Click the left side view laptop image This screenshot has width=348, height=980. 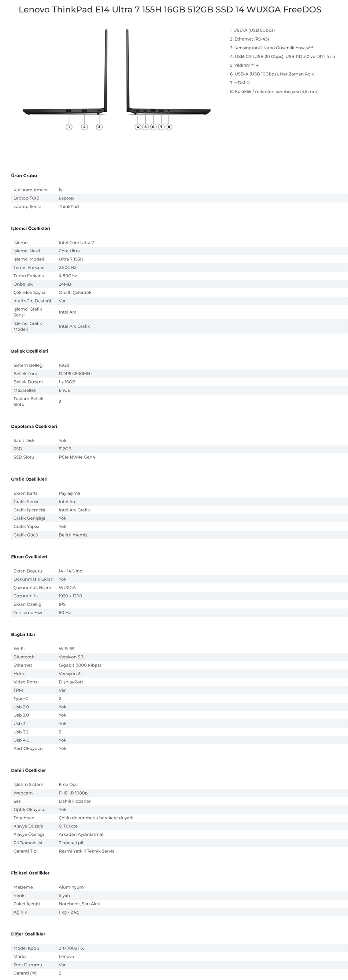pyautogui.click(x=65, y=72)
